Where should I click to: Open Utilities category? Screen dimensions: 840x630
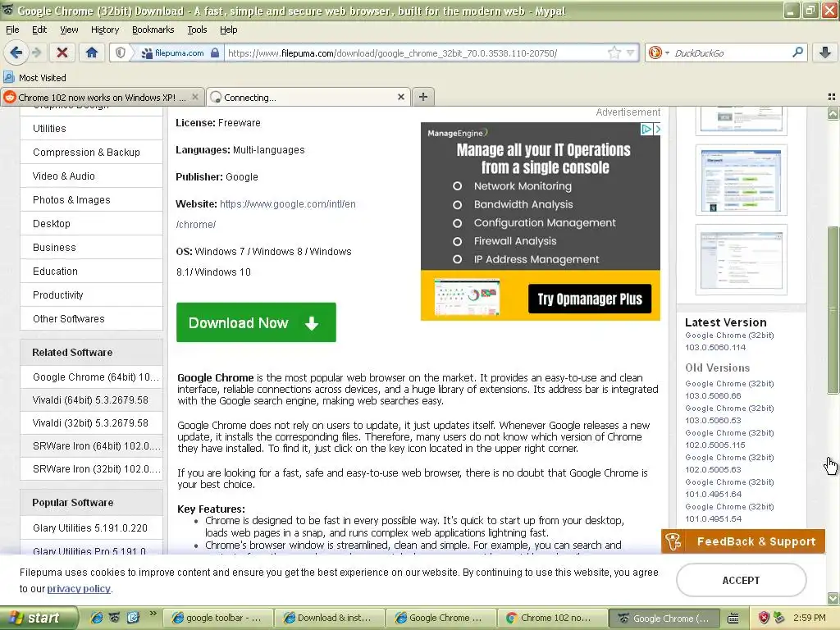click(91, 129)
